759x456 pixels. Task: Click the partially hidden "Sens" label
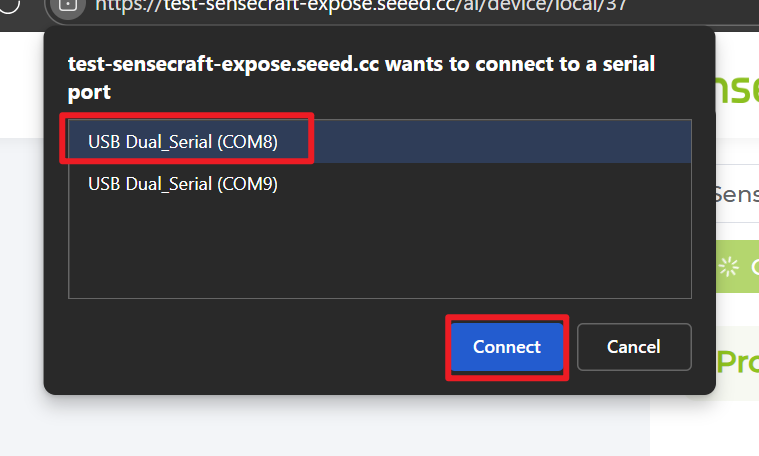coord(737,193)
